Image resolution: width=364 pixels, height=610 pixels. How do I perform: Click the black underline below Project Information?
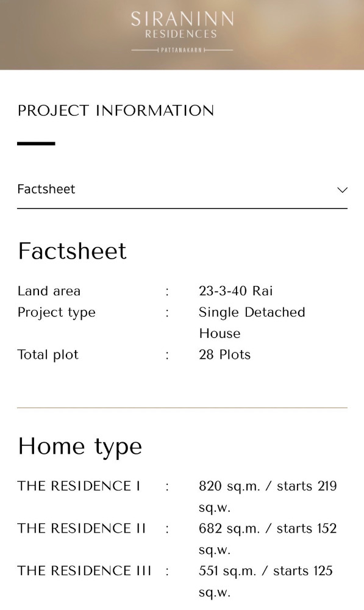pyautogui.click(x=36, y=143)
